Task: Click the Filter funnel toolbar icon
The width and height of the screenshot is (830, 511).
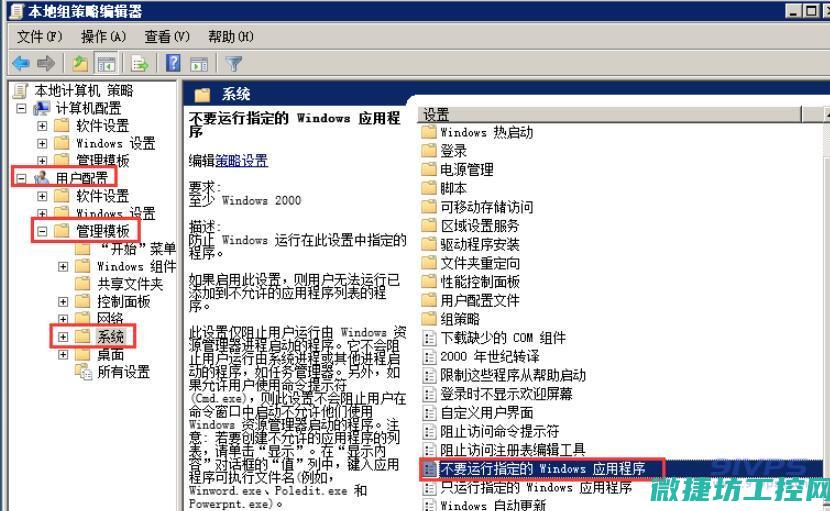Action: (233, 64)
